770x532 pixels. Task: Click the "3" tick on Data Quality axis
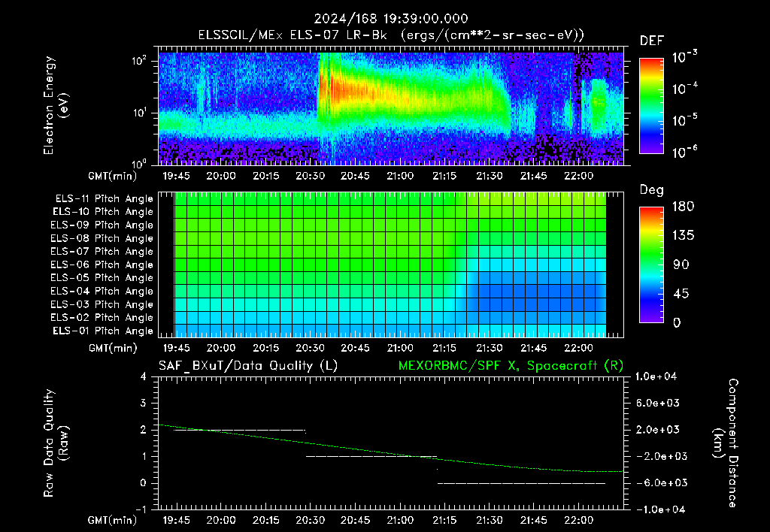(x=144, y=403)
